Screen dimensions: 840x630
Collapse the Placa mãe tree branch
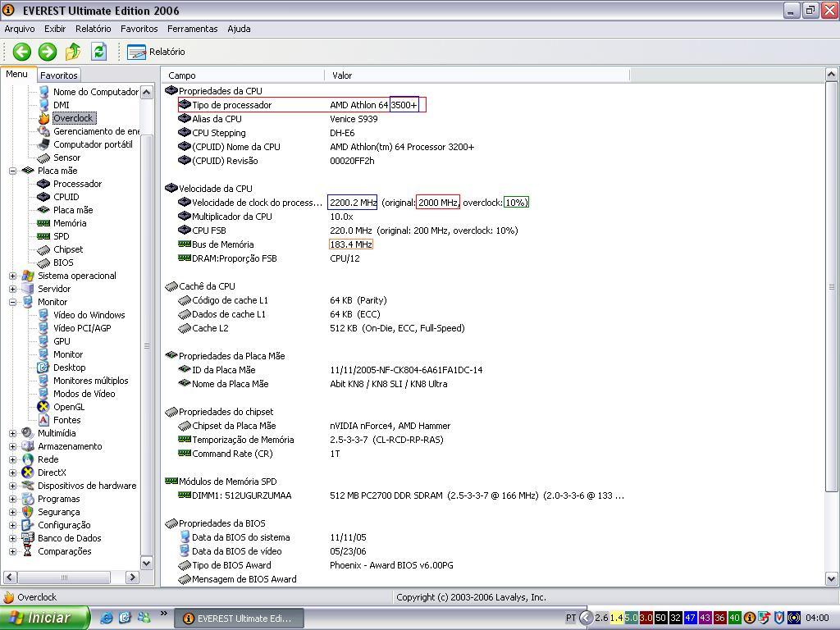pyautogui.click(x=13, y=171)
